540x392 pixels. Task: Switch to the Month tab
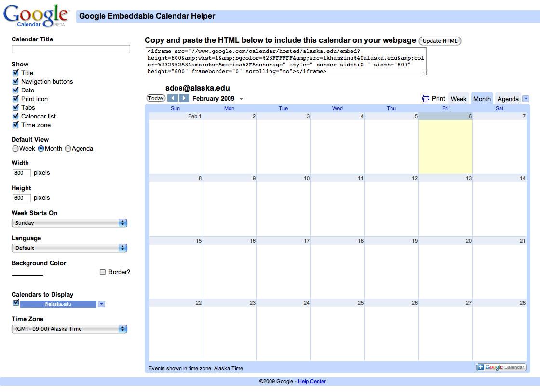(482, 99)
